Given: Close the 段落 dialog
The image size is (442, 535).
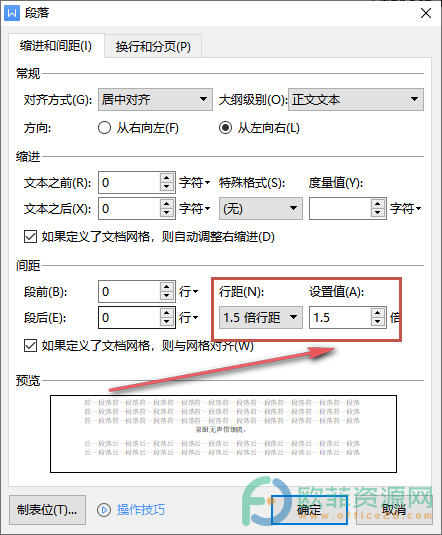Looking at the screenshot, I should (x=426, y=13).
